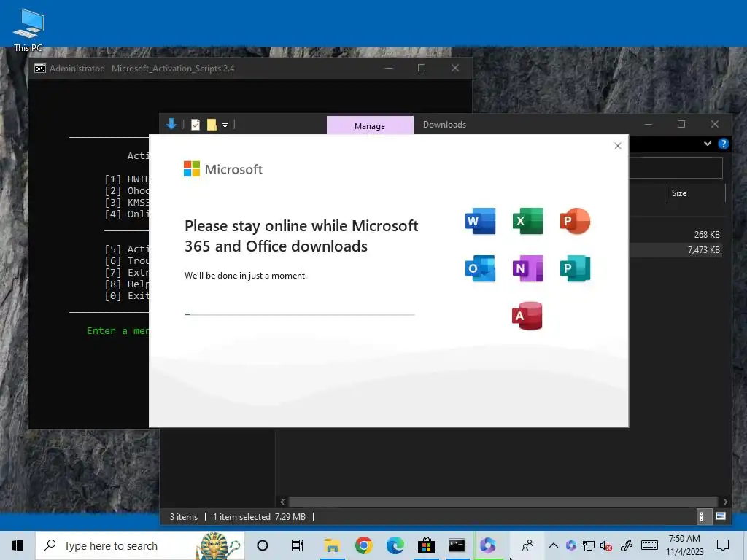Select the 7,473 KB file row

675,249
